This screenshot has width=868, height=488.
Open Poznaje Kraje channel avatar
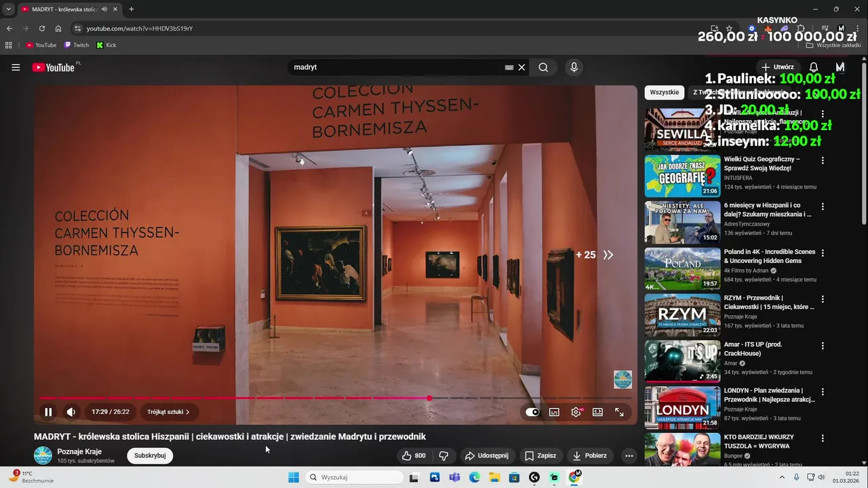click(x=43, y=455)
